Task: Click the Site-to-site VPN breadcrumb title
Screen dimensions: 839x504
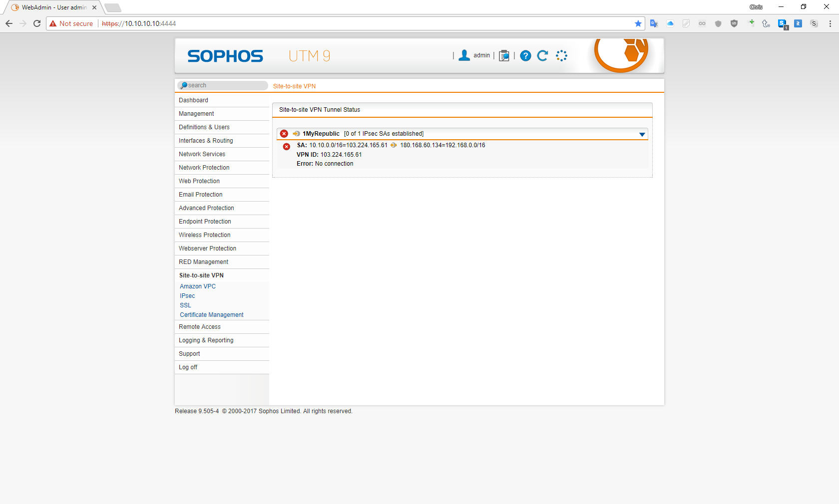Action: click(294, 86)
